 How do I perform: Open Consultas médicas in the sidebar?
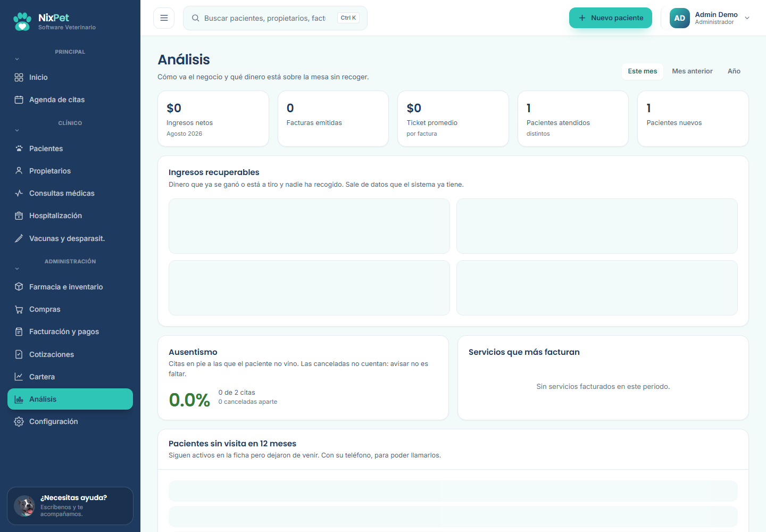click(70, 193)
